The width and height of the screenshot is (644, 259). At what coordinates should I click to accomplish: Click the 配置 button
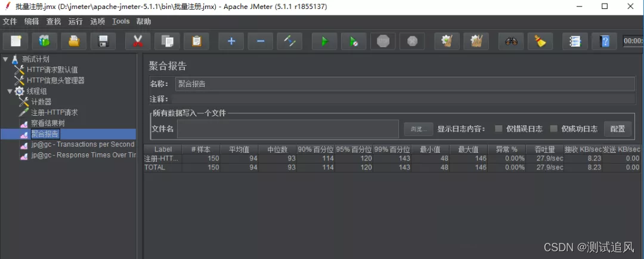point(617,129)
